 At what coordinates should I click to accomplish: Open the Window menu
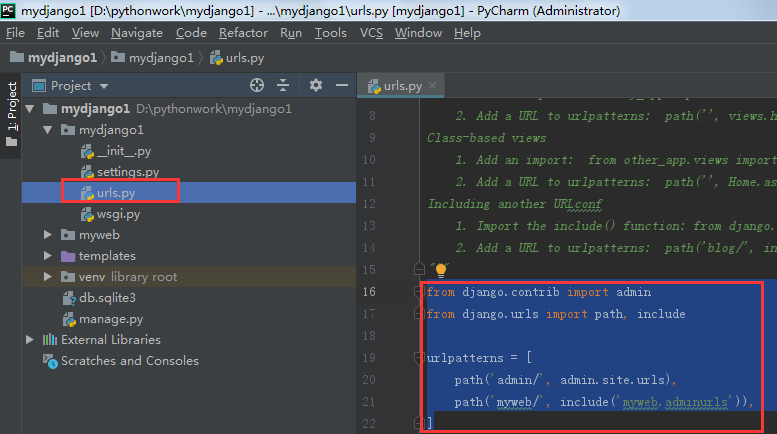418,33
